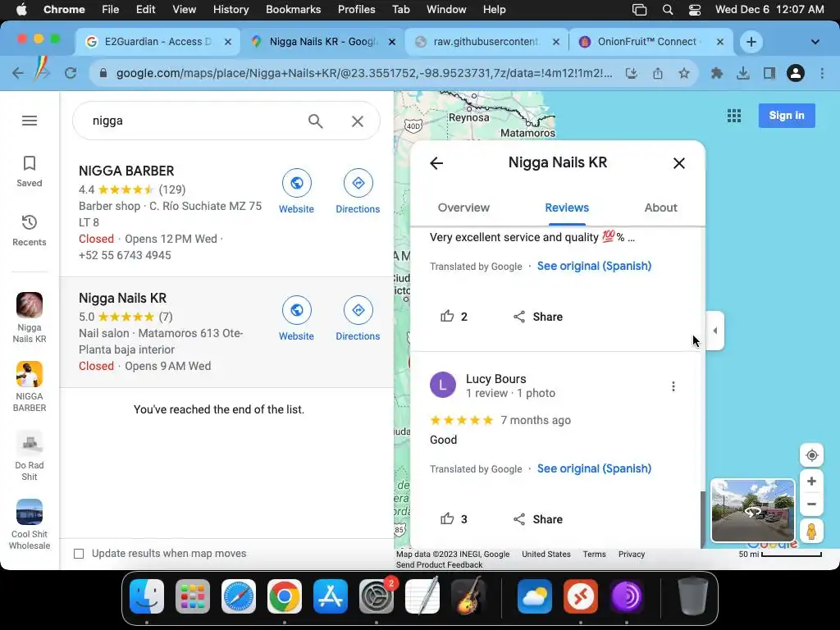Switch to the Reviews tab

pyautogui.click(x=567, y=208)
